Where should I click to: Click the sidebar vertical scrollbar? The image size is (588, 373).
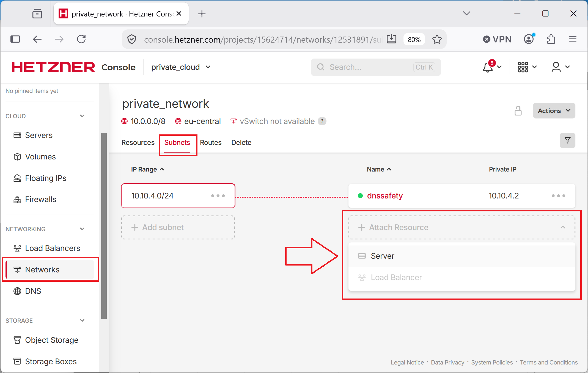coord(104,226)
